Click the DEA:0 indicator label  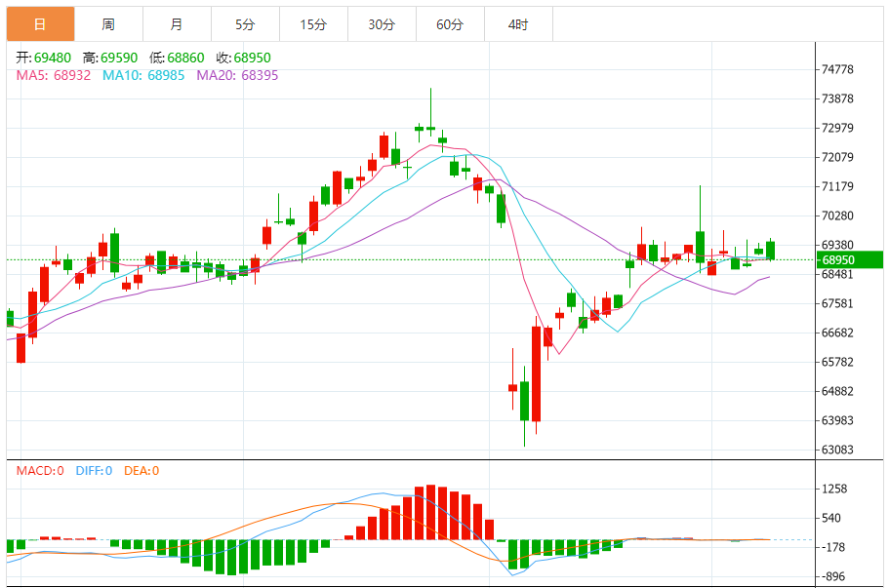pos(141,471)
